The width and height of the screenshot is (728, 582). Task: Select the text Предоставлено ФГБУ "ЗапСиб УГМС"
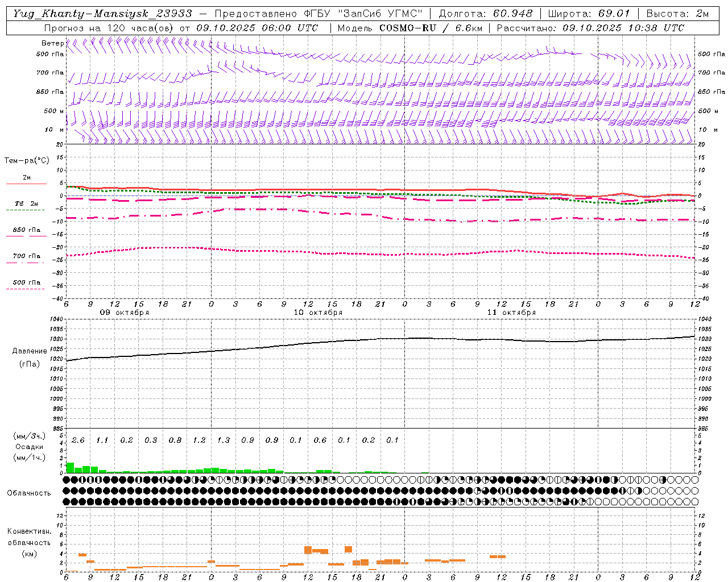click(318, 14)
